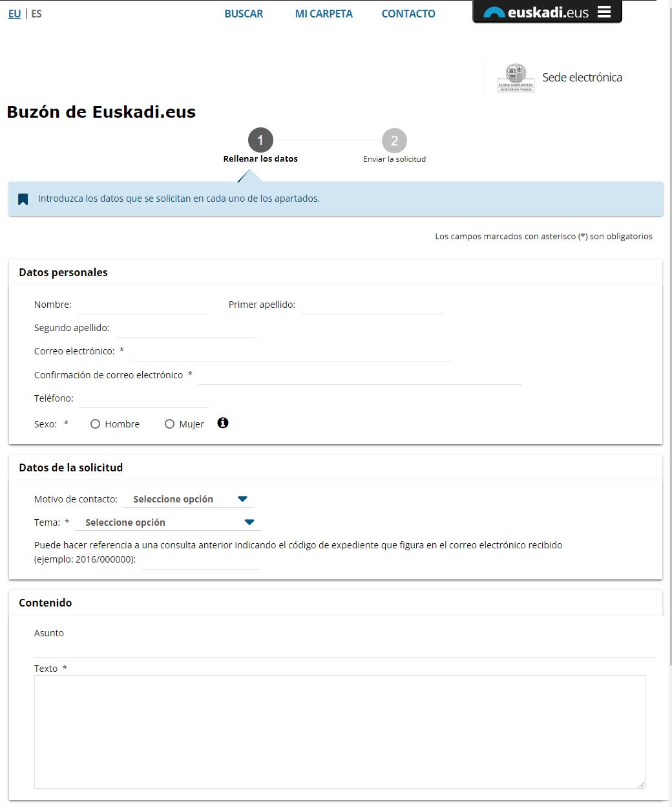Click the Gobierno Vasco coat of arms logo

click(x=516, y=78)
